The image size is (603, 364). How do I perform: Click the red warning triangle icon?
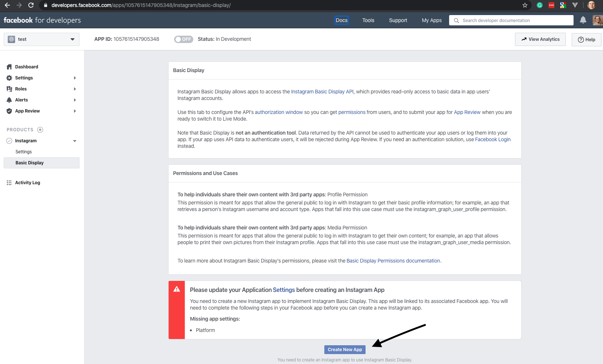coord(177,289)
